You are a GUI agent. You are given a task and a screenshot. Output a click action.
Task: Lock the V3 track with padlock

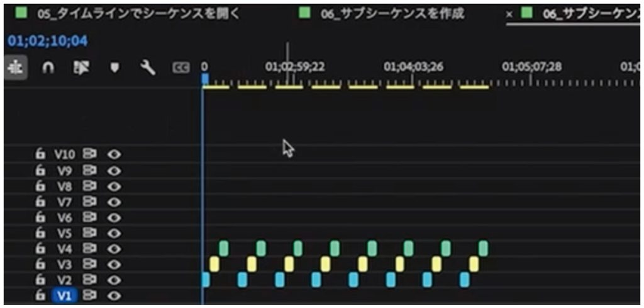point(40,264)
